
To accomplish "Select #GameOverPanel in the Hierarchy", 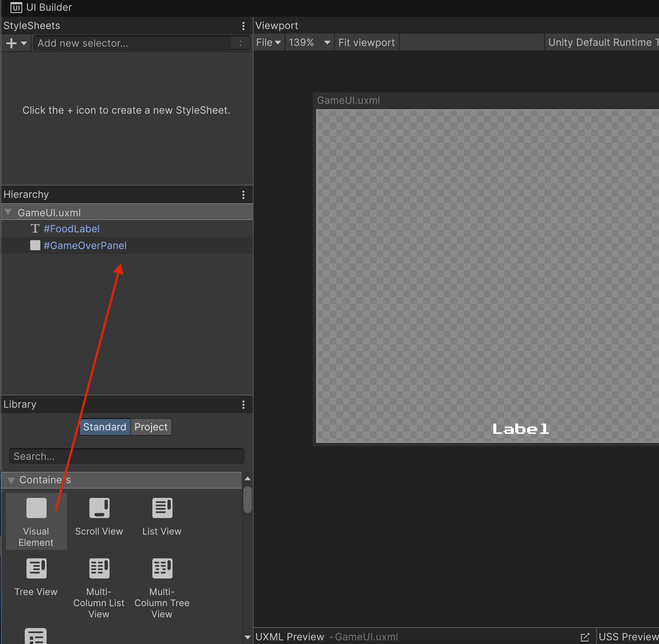I will point(85,246).
